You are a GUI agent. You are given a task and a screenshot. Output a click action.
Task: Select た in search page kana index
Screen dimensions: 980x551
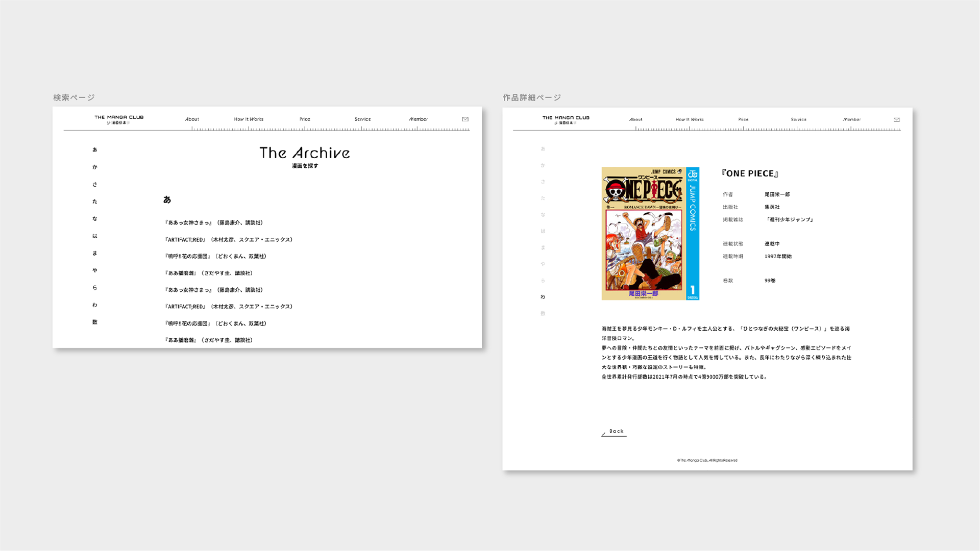(95, 202)
